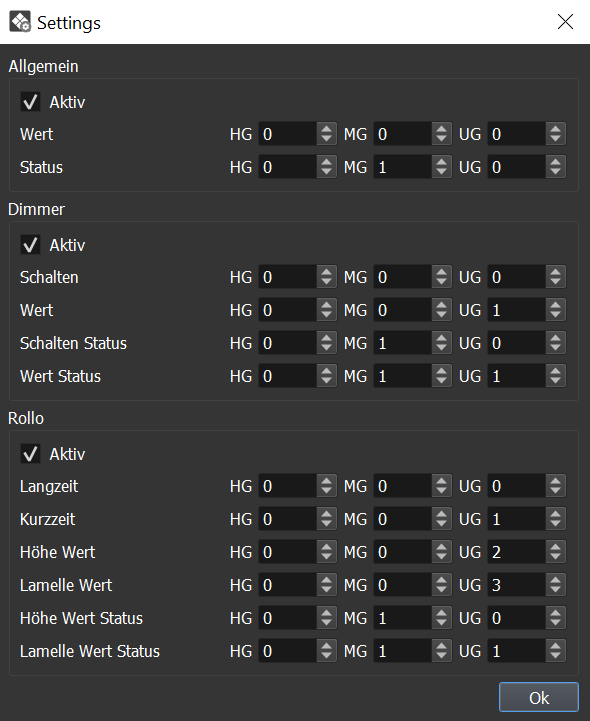Decrease Rollo Lamelle Wert UG down arrow

pyautogui.click(x=556, y=590)
